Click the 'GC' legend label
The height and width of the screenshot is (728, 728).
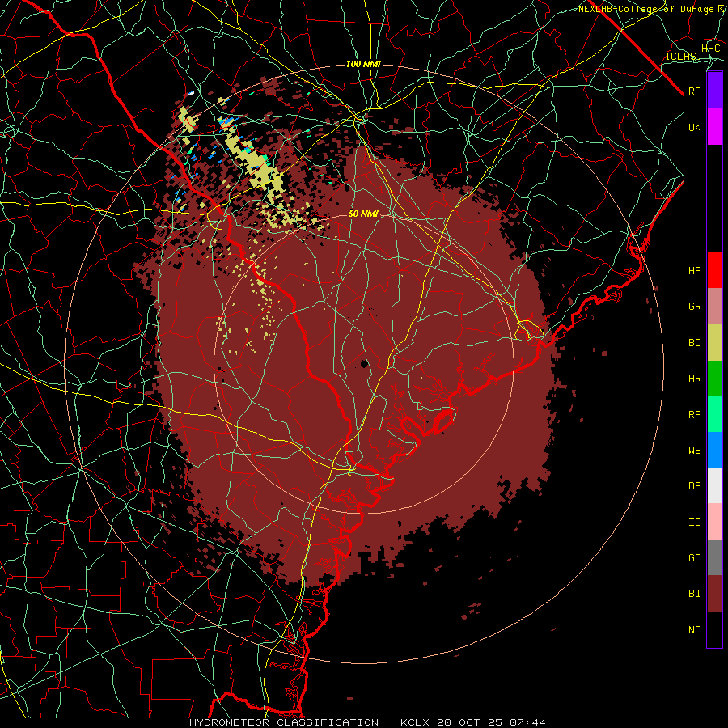coord(694,557)
